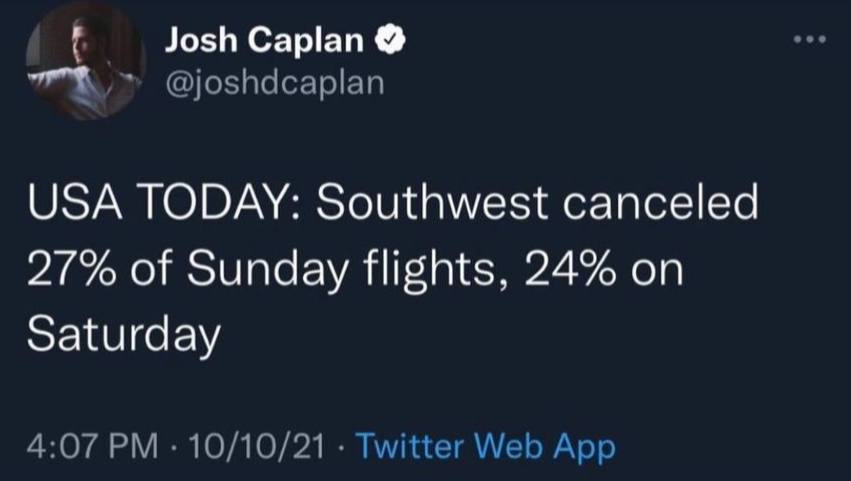Screen dimensions: 851x481
Task: Click the Twitter Web App source link
Action: pyautogui.click(x=486, y=446)
